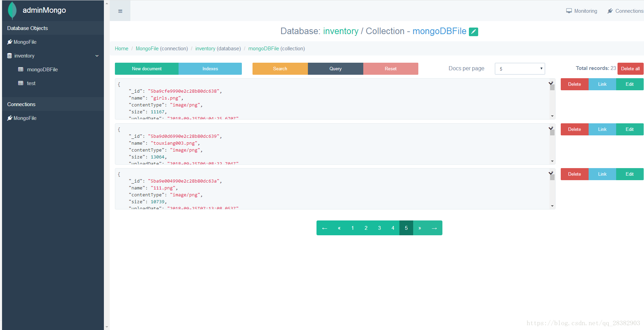Go to Home in breadcrumb
Image resolution: width=644 pixels, height=330 pixels.
pyautogui.click(x=121, y=49)
